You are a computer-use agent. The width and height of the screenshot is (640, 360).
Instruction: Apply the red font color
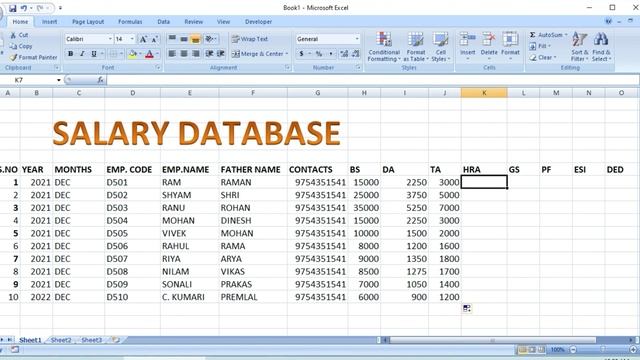click(149, 54)
